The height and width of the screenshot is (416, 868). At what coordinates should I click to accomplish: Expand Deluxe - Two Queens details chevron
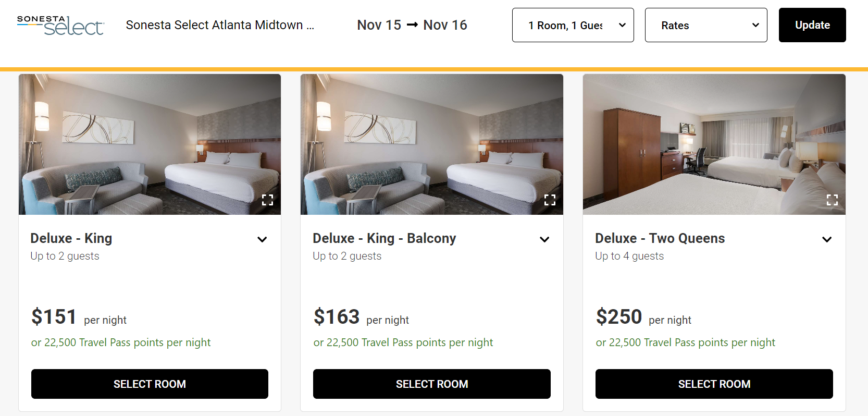[x=827, y=239]
